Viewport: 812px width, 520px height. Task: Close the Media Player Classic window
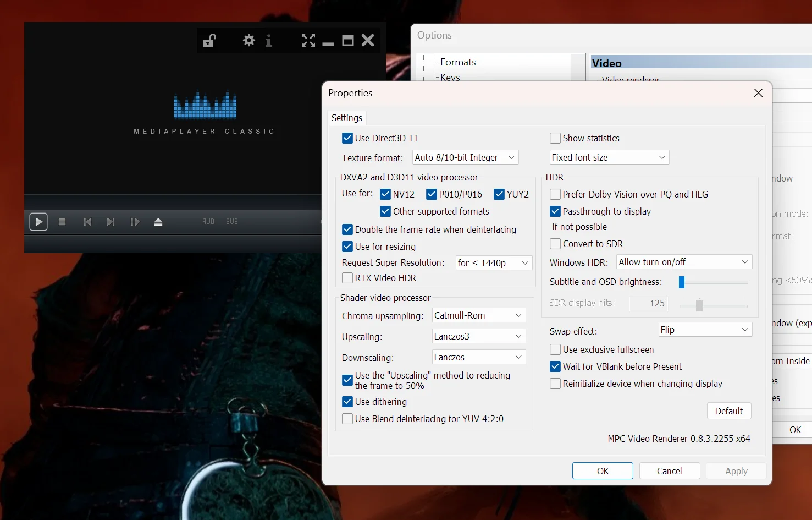(368, 40)
